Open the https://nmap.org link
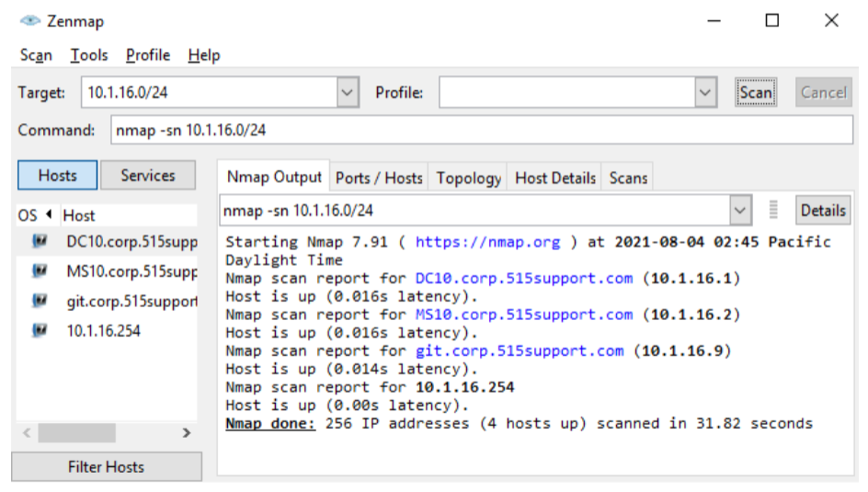Image resolution: width=868 pixels, height=492 pixels. click(x=487, y=242)
